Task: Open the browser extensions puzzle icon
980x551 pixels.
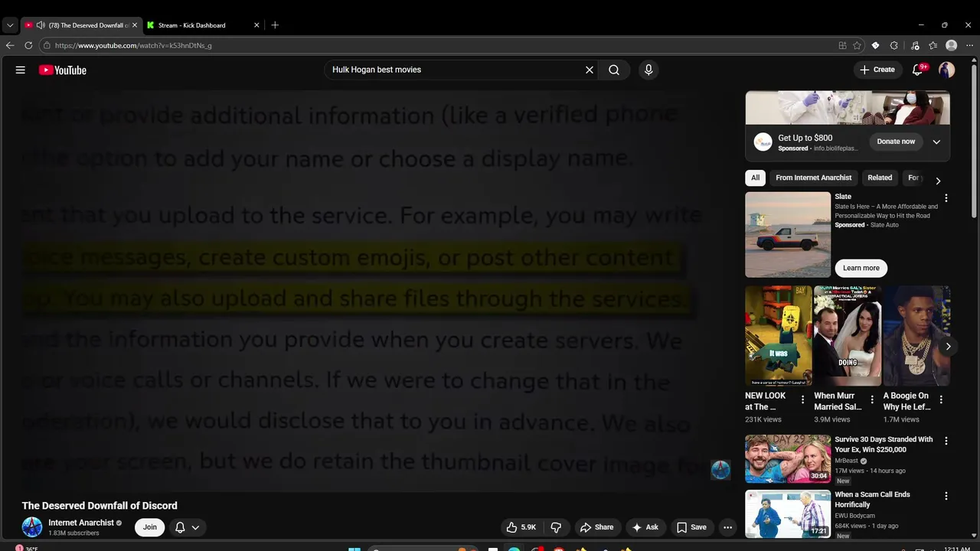Action: click(x=894, y=45)
